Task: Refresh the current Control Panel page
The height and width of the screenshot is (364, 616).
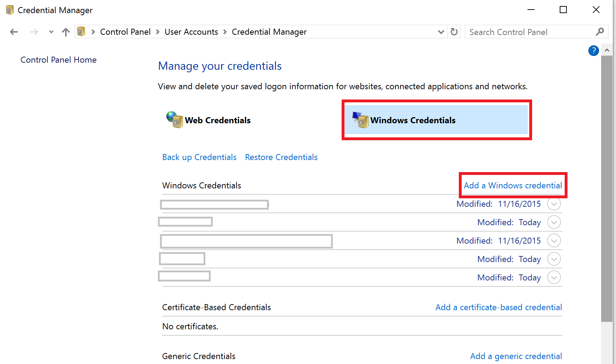Action: pos(454,32)
